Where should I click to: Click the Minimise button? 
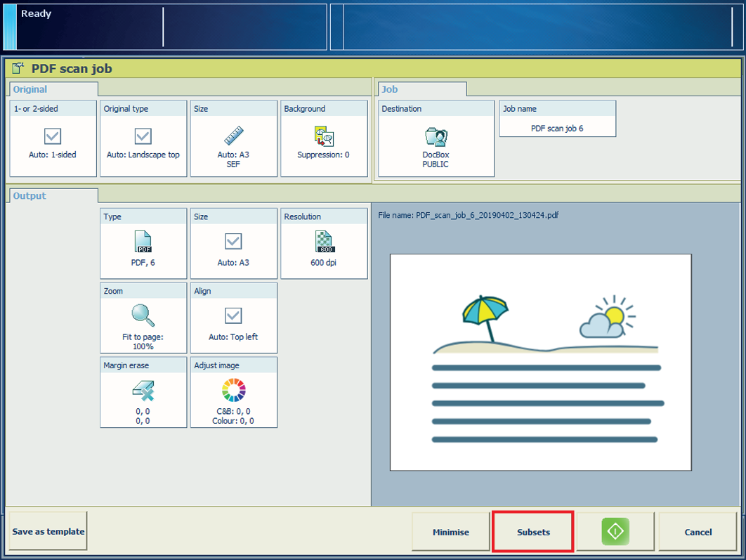(x=451, y=532)
